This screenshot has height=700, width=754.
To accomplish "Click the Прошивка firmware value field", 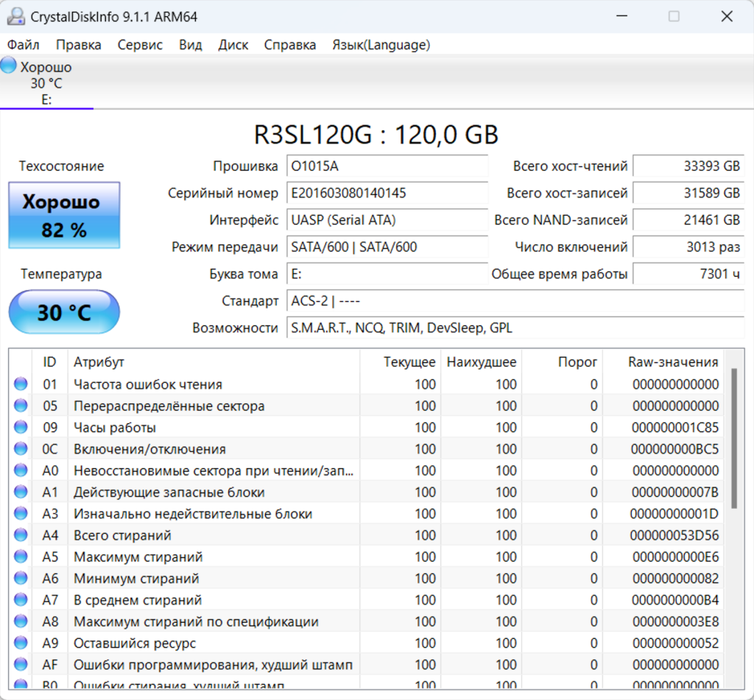I will point(387,166).
